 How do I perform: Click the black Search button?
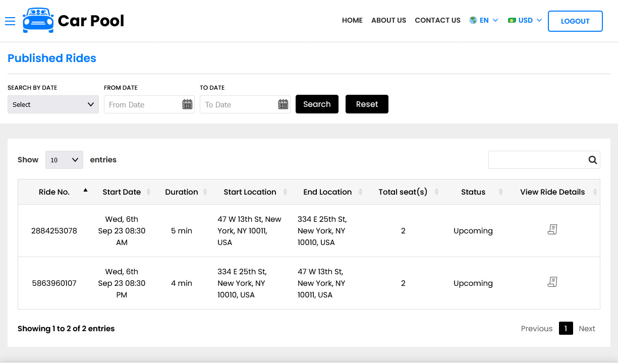pos(317,104)
